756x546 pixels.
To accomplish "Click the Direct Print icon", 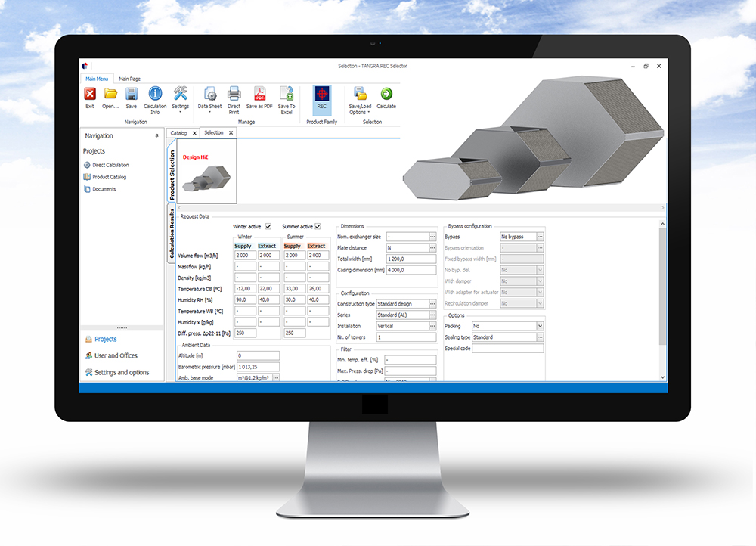I will coord(234,95).
